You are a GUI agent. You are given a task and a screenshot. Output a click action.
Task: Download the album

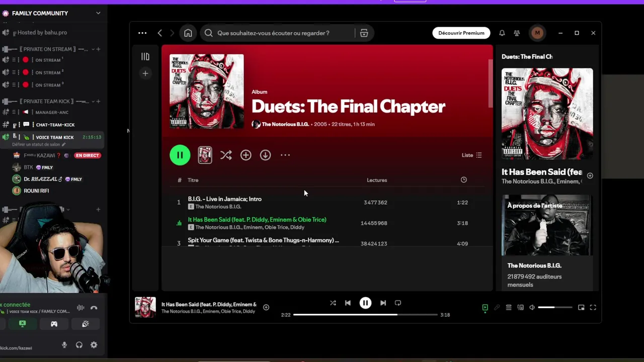(265, 155)
